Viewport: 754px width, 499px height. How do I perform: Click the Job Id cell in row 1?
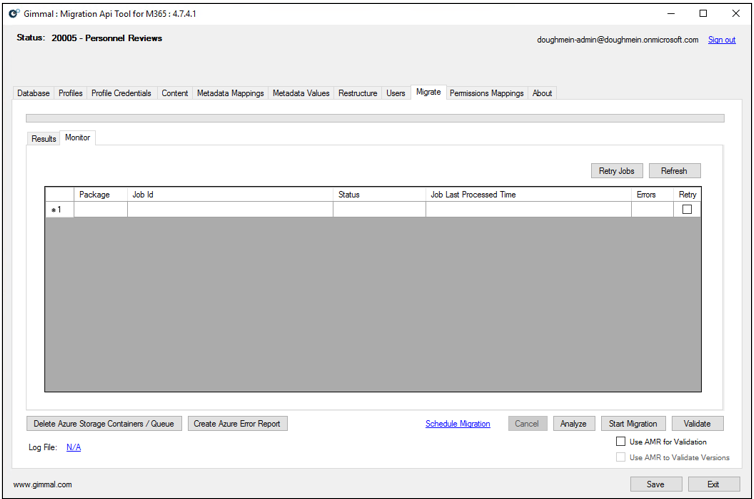click(230, 210)
